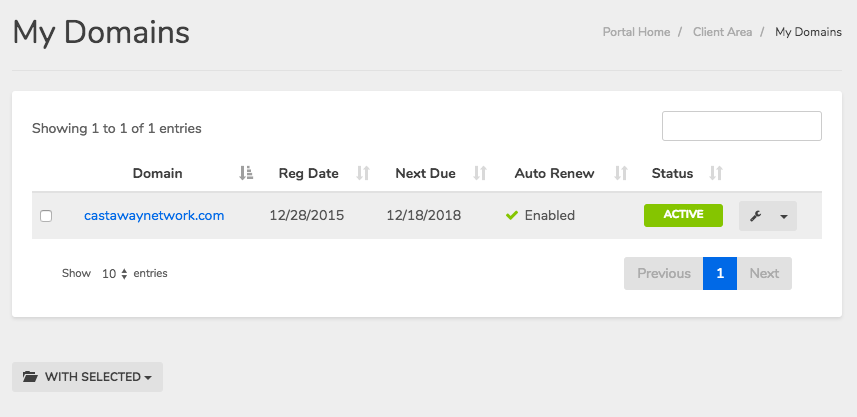The width and height of the screenshot is (857, 417).
Task: Focus the table search input field
Action: (741, 126)
